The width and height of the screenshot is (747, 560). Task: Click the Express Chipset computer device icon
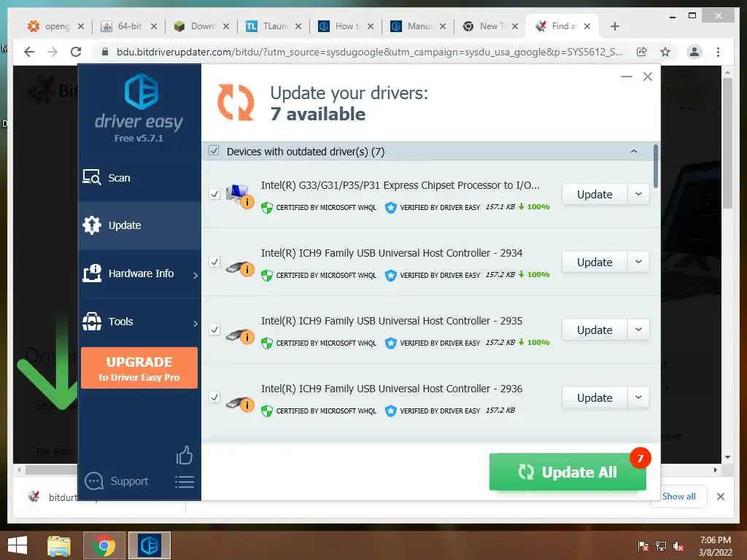(239, 195)
